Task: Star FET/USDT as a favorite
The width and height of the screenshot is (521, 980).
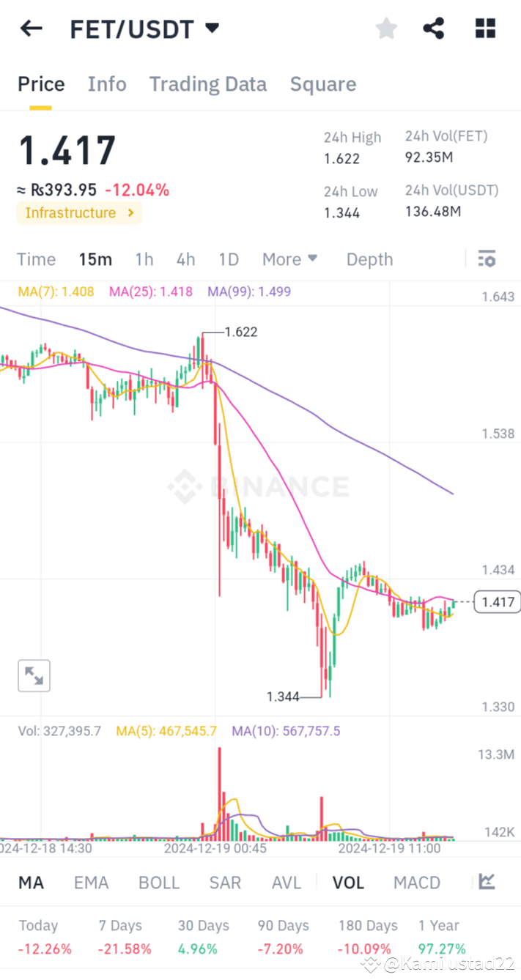Action: click(386, 28)
